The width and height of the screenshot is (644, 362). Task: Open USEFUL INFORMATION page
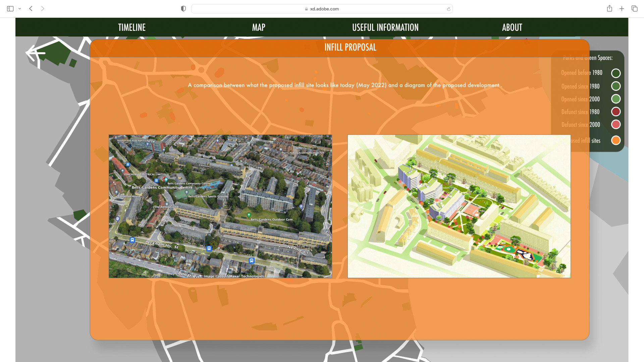[385, 27]
